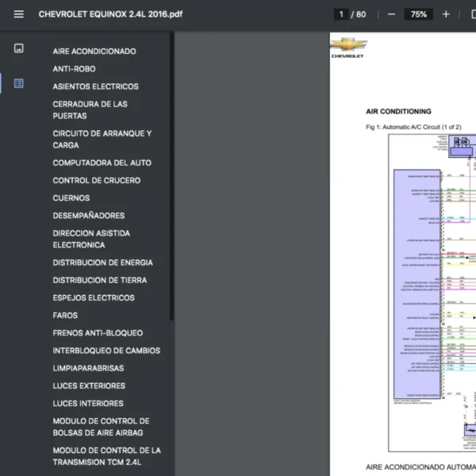Zoom in with the plus button
The height and width of the screenshot is (476, 476).
click(446, 14)
